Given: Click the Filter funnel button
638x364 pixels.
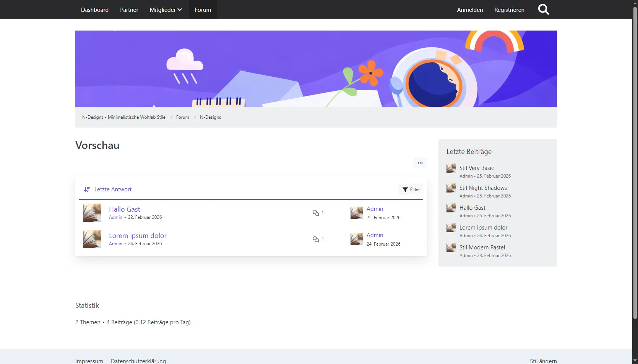Looking at the screenshot, I should 411,189.
